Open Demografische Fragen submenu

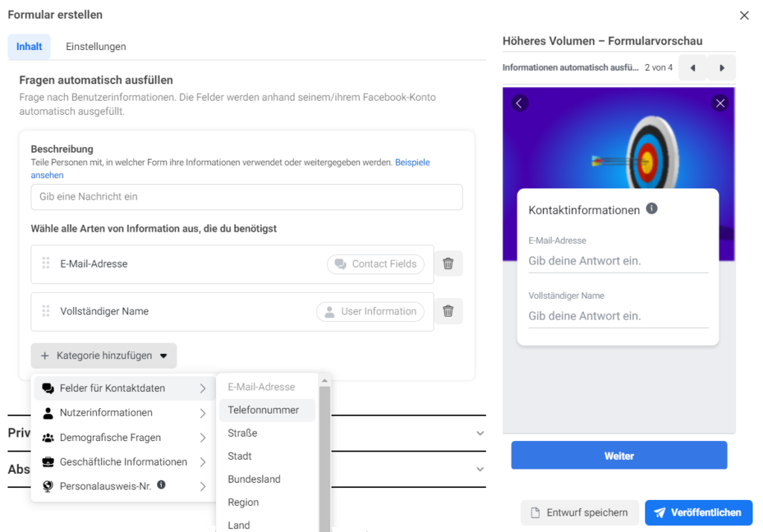pos(124,437)
